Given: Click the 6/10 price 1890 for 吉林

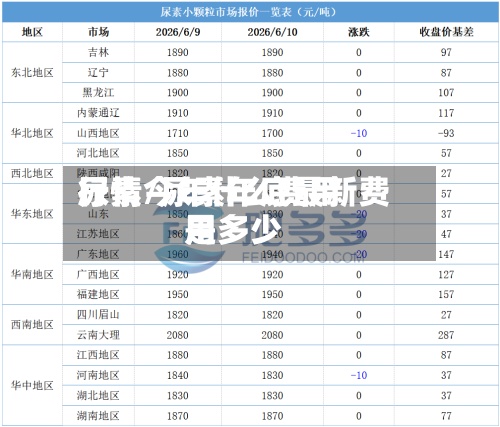Looking at the screenshot, I should click(272, 52).
